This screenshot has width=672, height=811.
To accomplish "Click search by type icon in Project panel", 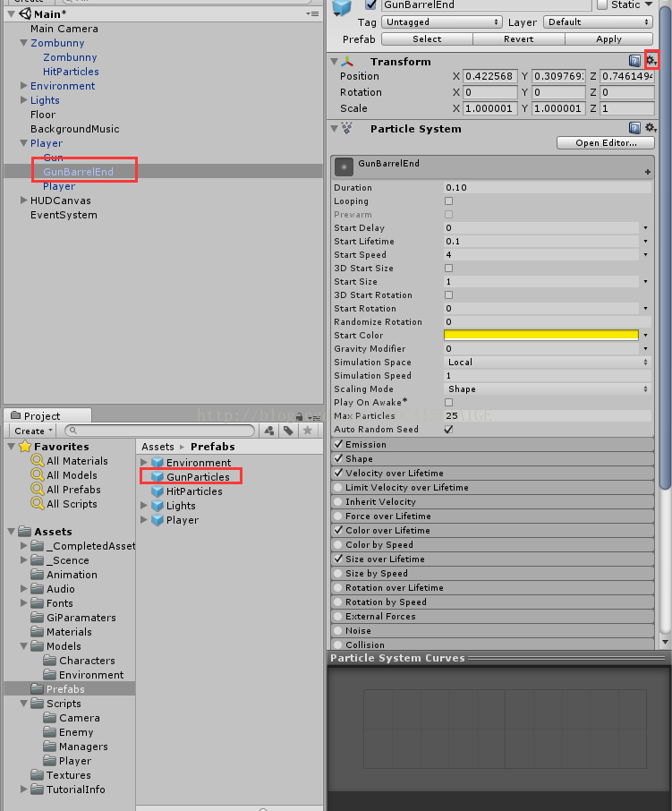I will tap(268, 431).
